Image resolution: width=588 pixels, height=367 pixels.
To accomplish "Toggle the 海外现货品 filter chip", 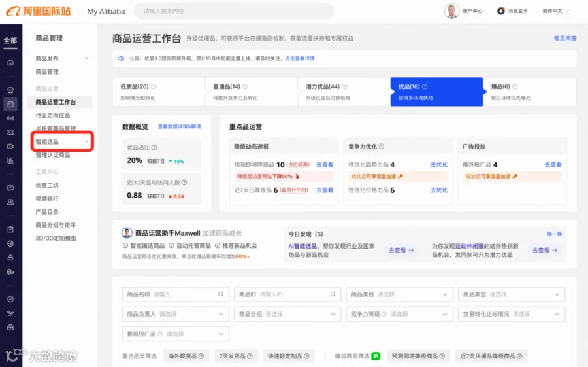I will tap(186, 356).
